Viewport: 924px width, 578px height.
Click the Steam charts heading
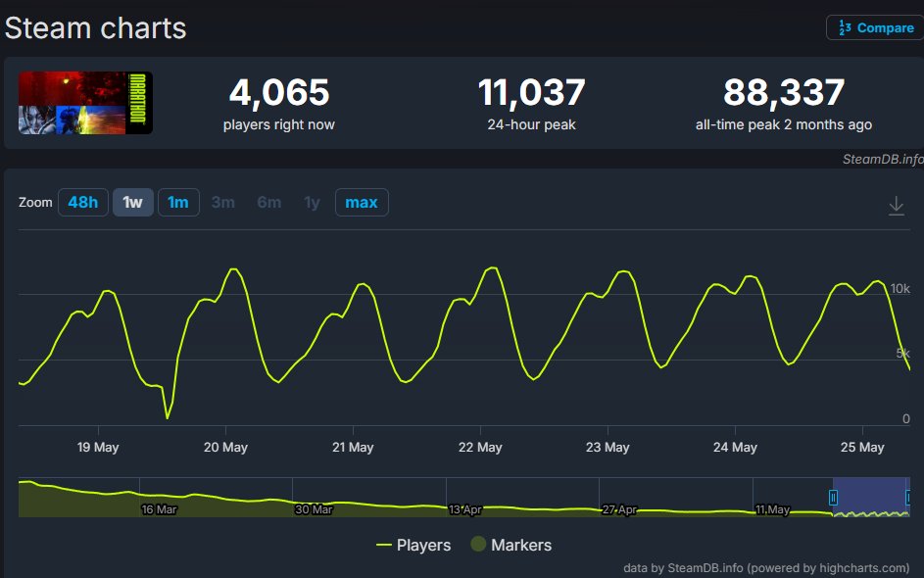click(95, 28)
